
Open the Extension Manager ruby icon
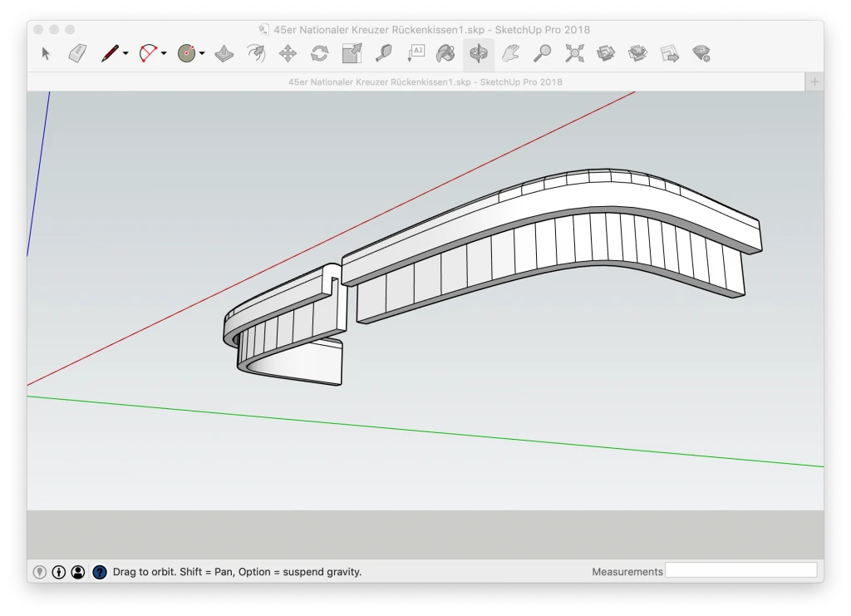pyautogui.click(x=701, y=54)
